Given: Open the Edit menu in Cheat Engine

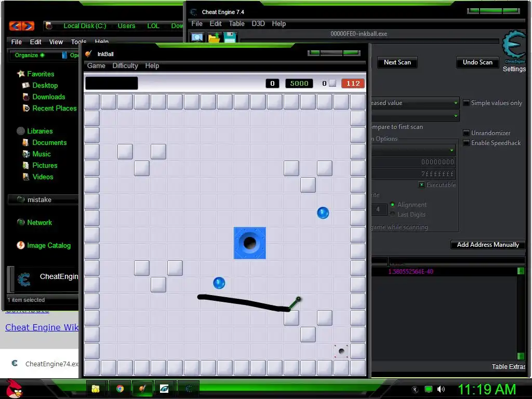Looking at the screenshot, I should click(x=216, y=23).
